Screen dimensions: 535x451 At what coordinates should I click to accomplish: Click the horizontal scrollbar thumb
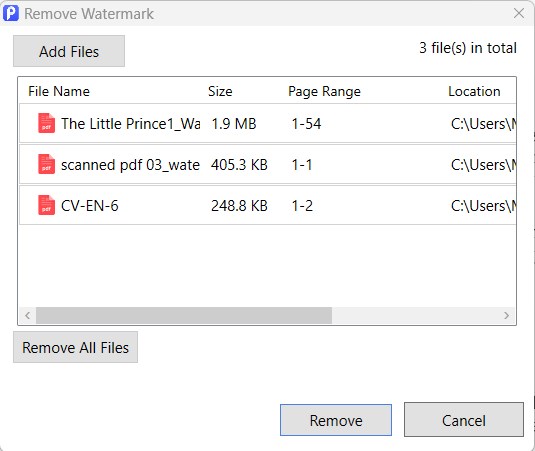pyautogui.click(x=184, y=316)
